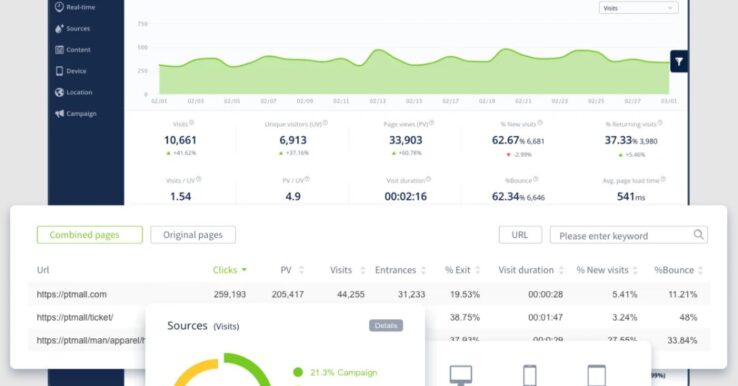Click the Campaign megaphone icon
The width and height of the screenshot is (738, 386).
point(59,113)
